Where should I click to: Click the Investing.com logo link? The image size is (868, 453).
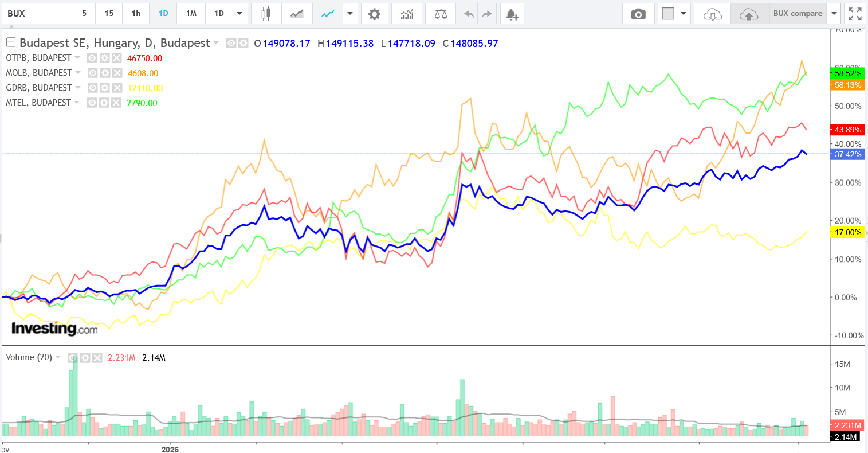coord(54,329)
